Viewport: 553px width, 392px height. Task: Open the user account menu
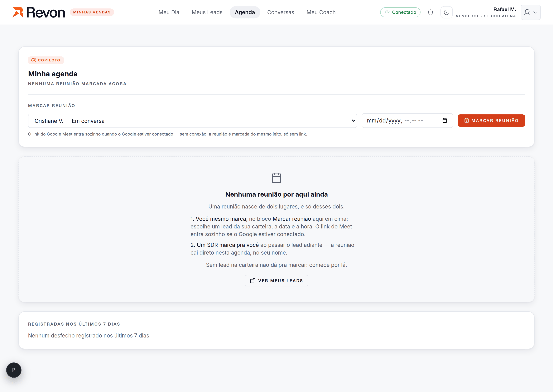click(x=530, y=12)
